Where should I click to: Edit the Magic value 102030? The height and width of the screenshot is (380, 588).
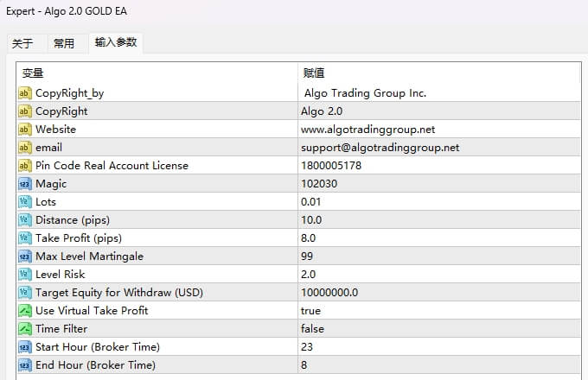click(x=319, y=184)
